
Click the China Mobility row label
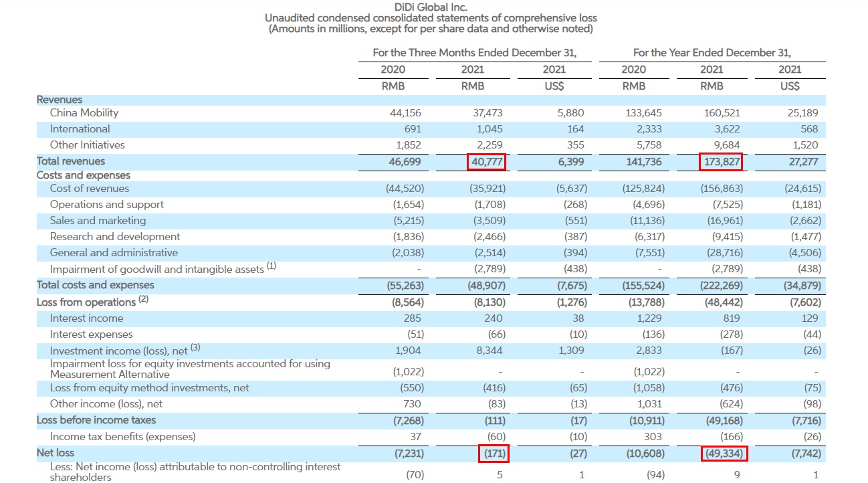tap(84, 113)
